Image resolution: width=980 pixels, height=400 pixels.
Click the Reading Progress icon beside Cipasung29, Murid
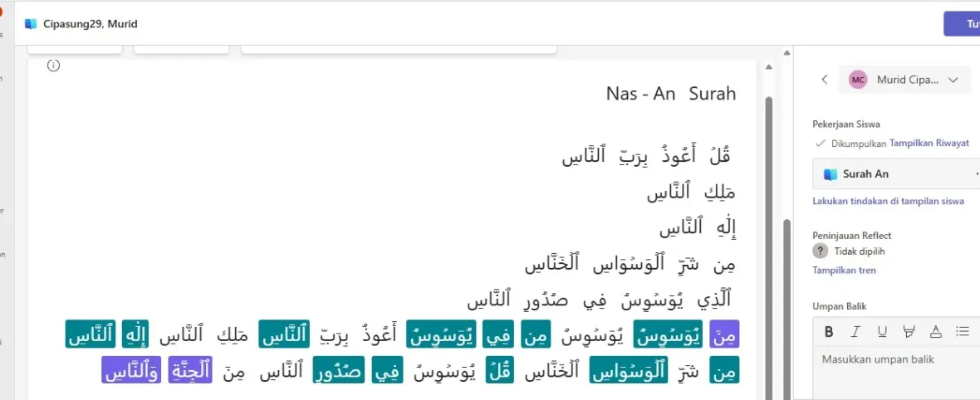coord(31,24)
